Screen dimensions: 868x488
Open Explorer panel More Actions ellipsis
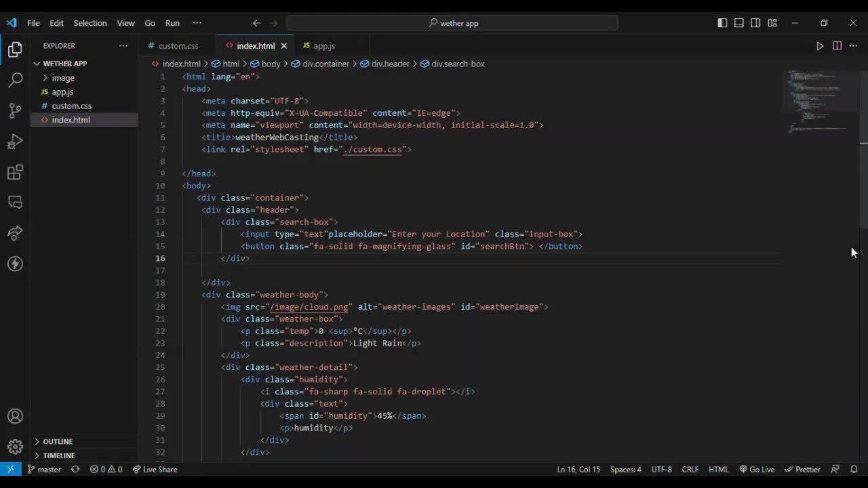123,45
